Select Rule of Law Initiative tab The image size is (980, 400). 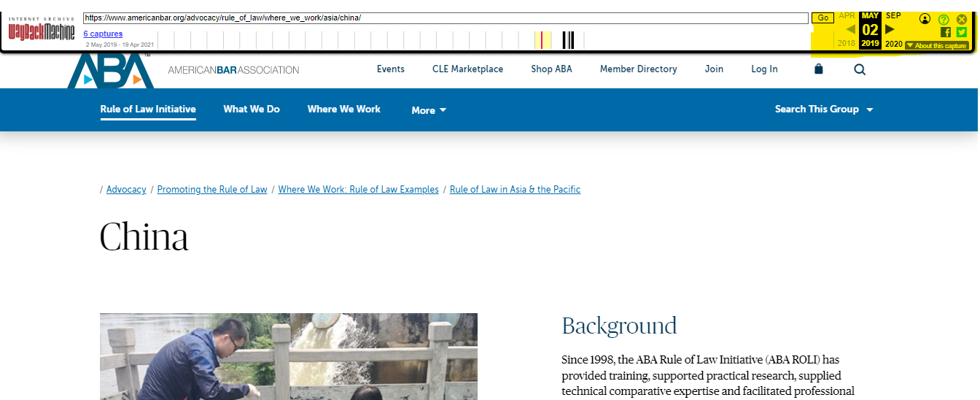tap(148, 109)
